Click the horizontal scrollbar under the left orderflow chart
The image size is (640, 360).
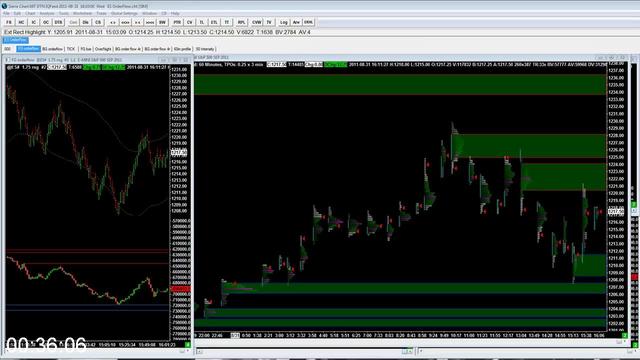(x=97, y=351)
